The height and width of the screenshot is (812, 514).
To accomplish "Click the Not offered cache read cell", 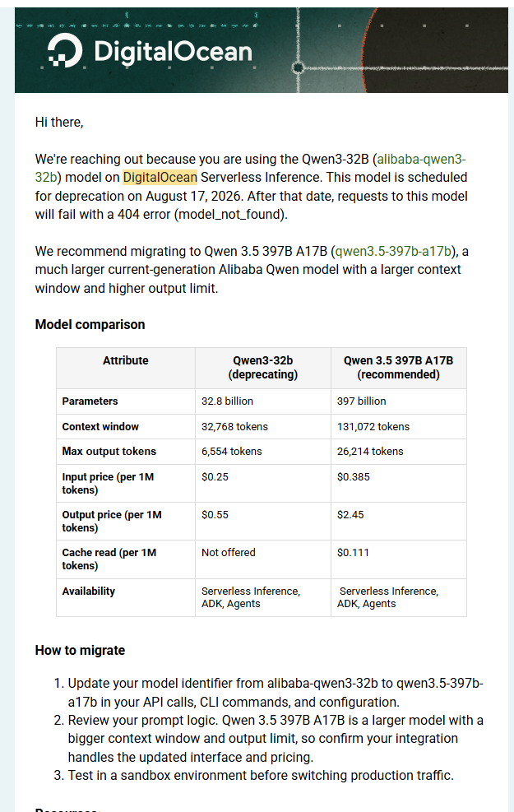I will click(x=229, y=553).
